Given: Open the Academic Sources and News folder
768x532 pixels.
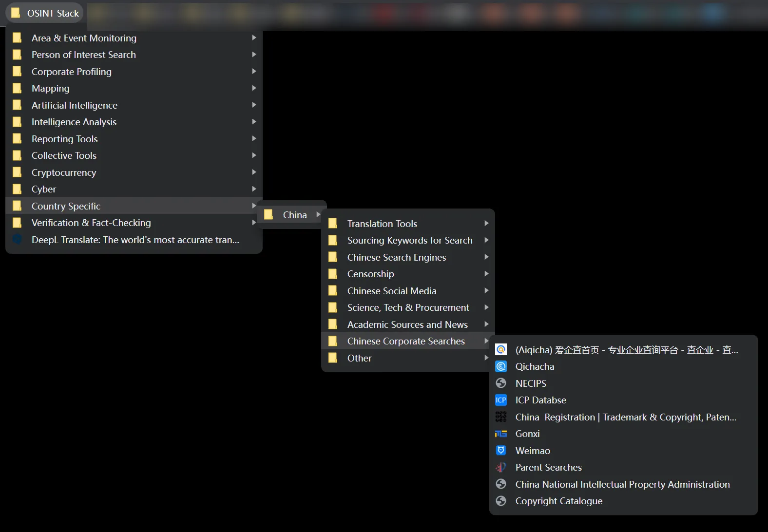Looking at the screenshot, I should point(408,324).
